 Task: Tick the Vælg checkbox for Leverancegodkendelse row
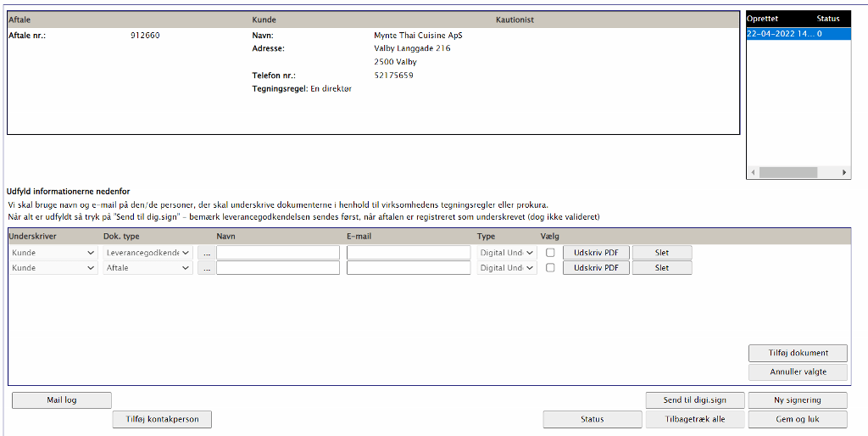[x=551, y=253]
